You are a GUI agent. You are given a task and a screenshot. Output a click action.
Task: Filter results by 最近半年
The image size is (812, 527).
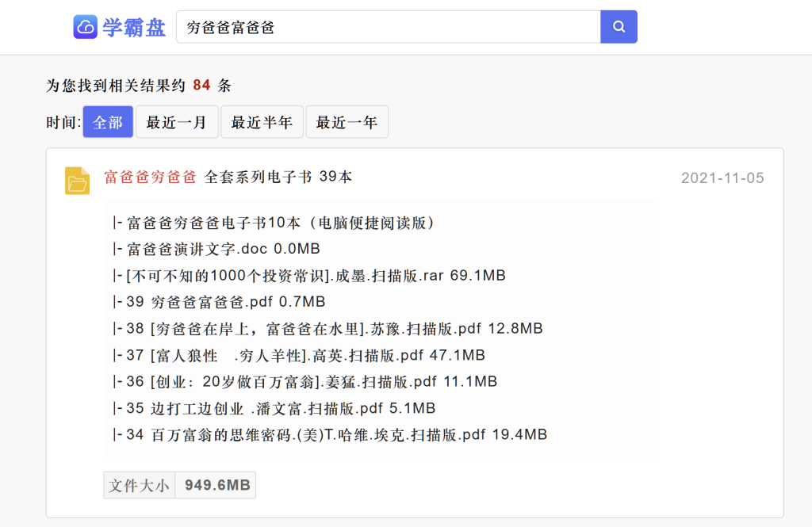coord(262,122)
